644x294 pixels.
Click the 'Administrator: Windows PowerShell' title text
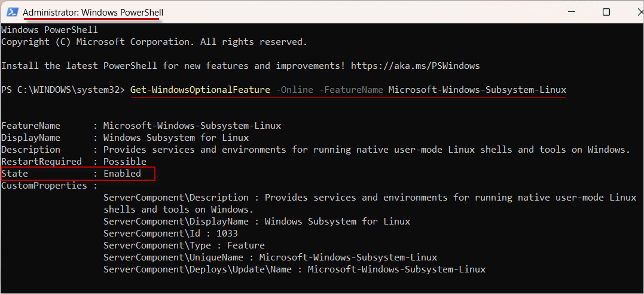[x=93, y=13]
